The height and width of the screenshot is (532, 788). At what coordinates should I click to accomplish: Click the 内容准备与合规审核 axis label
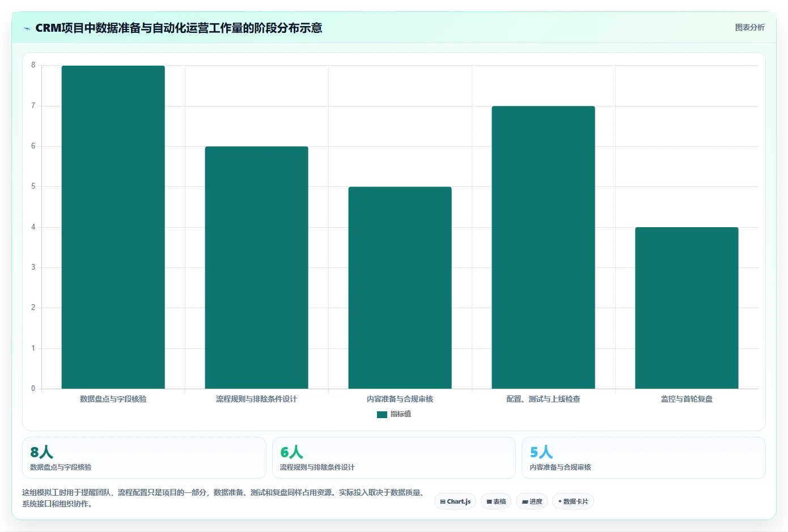click(x=400, y=399)
